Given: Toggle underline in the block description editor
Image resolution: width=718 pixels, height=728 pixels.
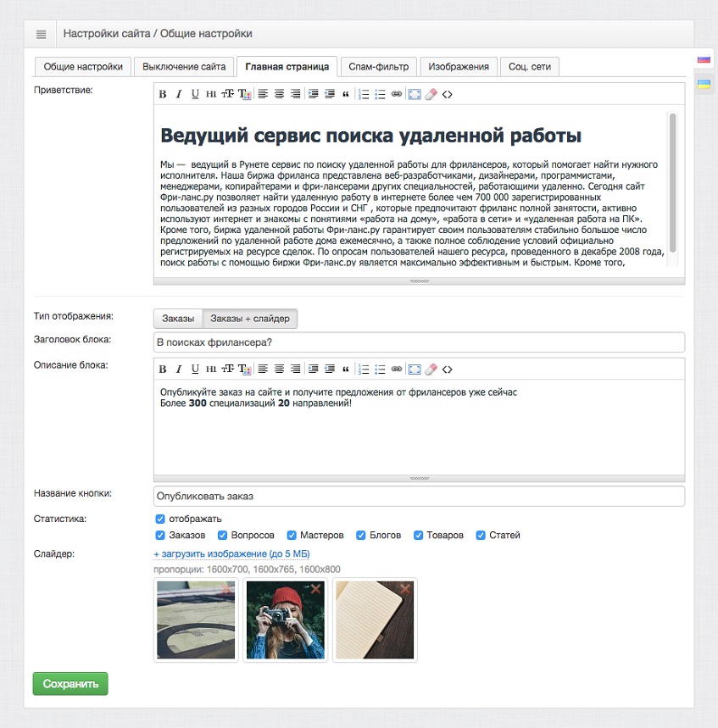Looking at the screenshot, I should (x=195, y=370).
